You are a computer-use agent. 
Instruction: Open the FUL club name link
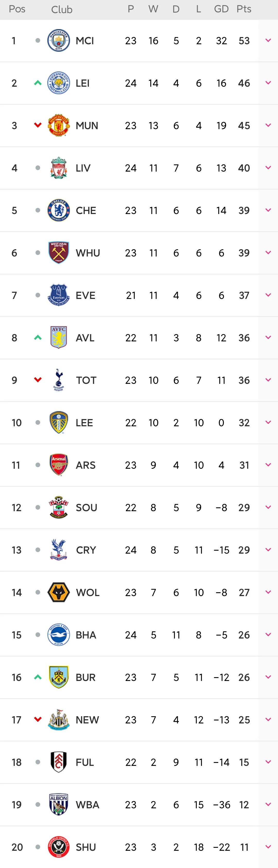85,762
